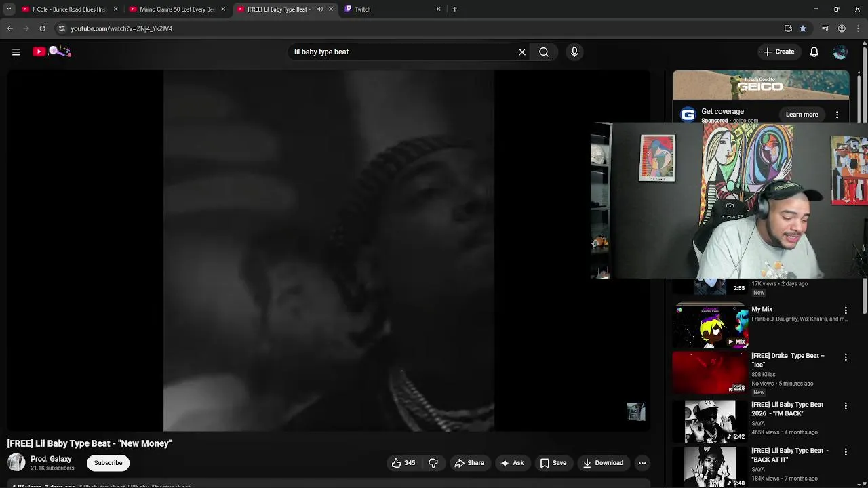
Task: Toggle the bookmark star for this page
Action: click(x=803, y=28)
